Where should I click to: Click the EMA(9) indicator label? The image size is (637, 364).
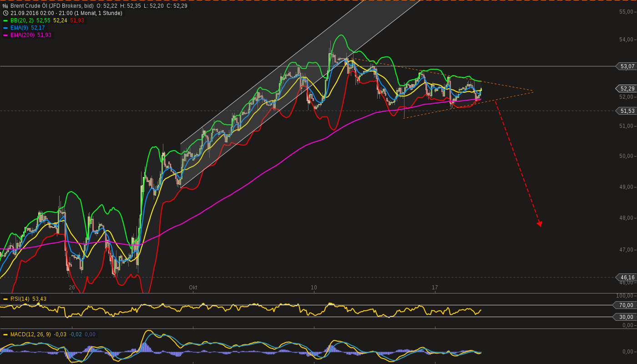(x=20, y=28)
